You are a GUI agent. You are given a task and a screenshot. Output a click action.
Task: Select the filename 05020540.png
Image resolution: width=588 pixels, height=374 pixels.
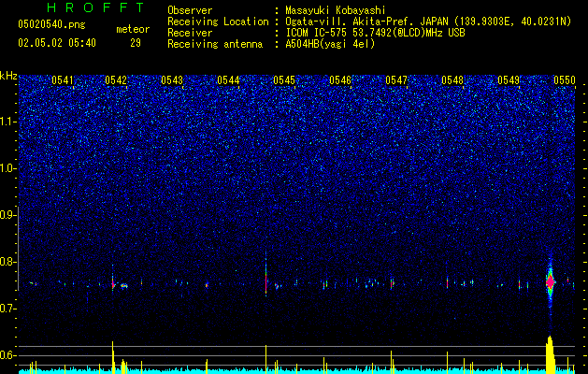51,25
